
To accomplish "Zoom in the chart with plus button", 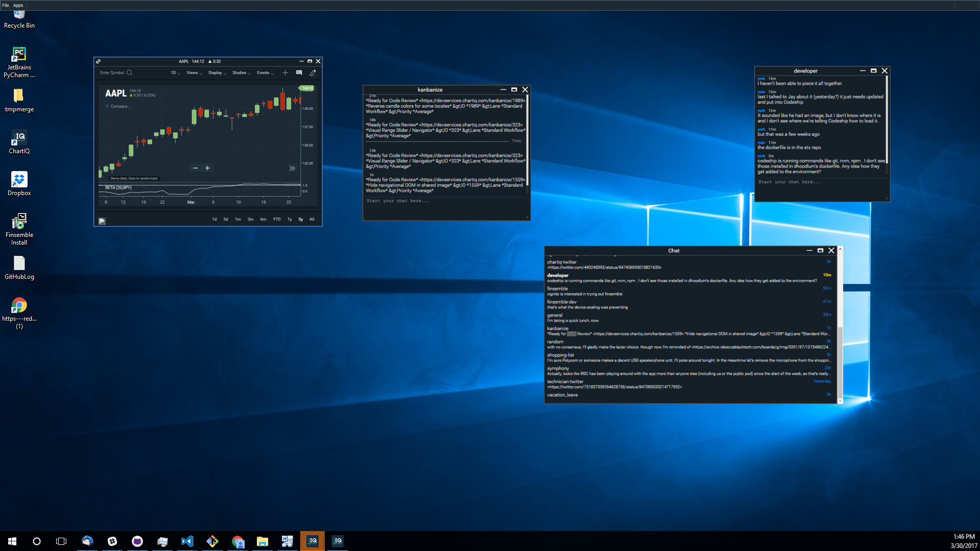I will pos(207,168).
